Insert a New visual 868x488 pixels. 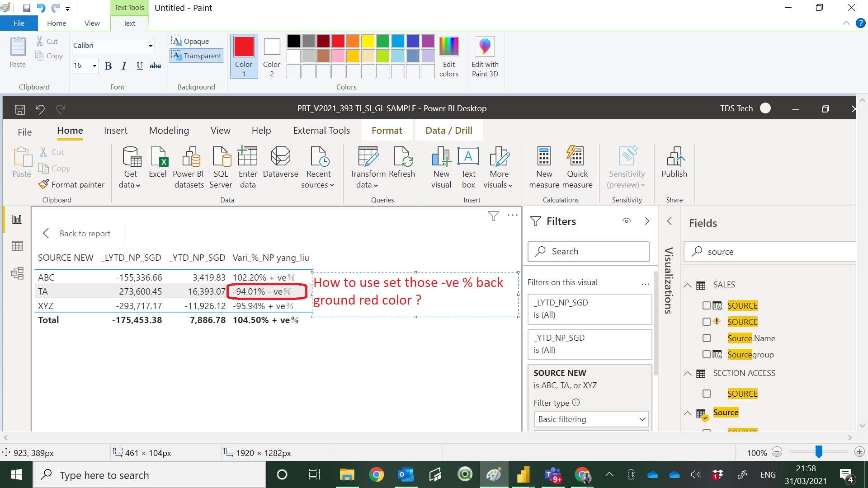tap(441, 167)
